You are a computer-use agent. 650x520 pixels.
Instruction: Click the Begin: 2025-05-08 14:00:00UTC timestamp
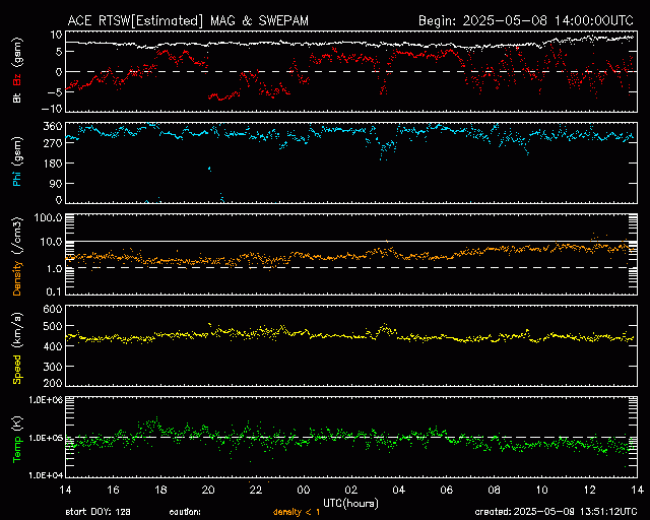[x=526, y=21]
